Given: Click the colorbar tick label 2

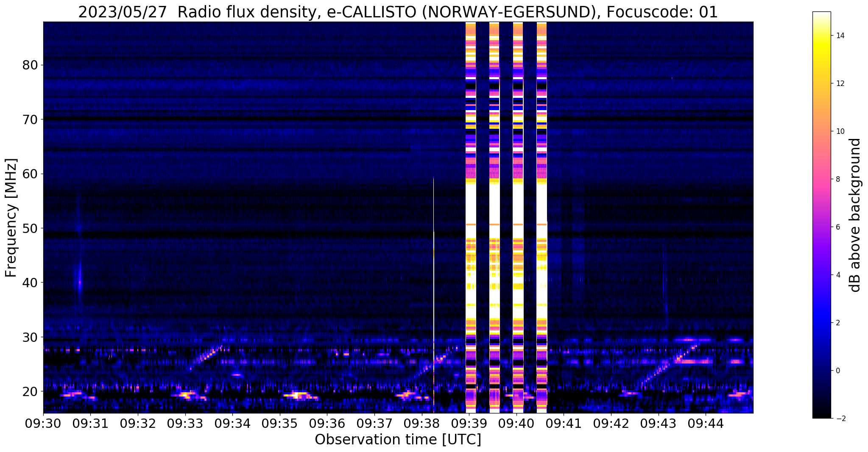Looking at the screenshot, I should tap(837, 323).
